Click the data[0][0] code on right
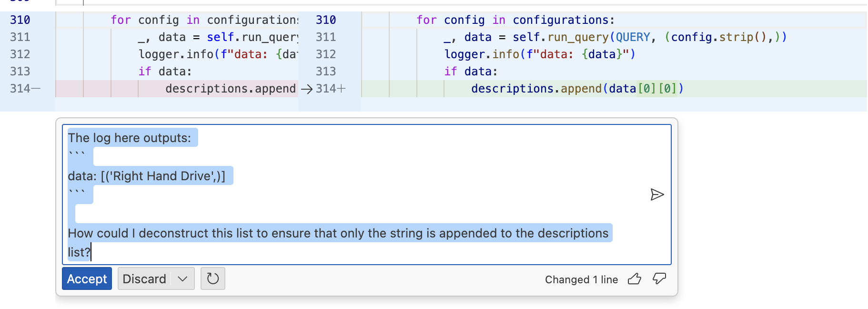The height and width of the screenshot is (309, 868). click(x=646, y=89)
